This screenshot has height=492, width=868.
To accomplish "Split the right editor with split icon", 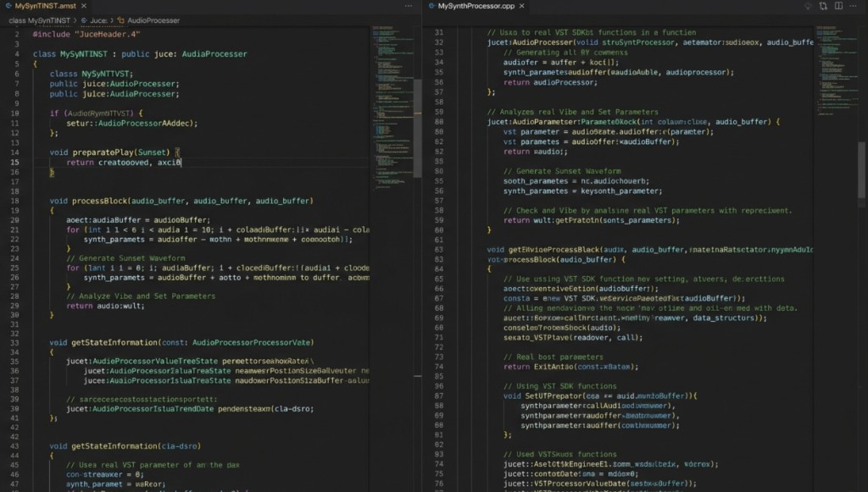I will coord(838,6).
